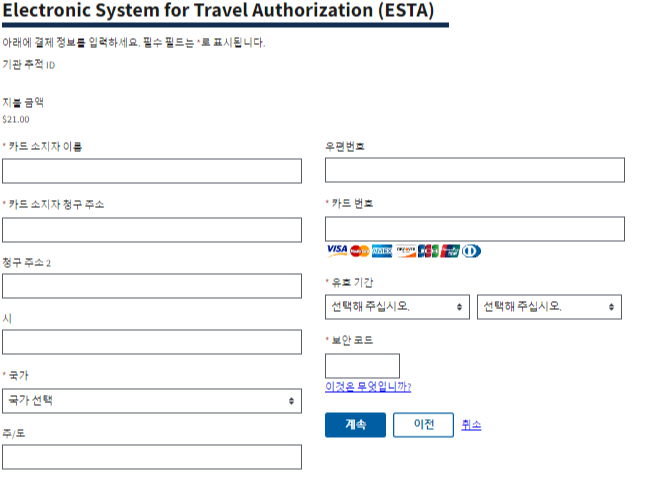Image resolution: width=645 pixels, height=483 pixels.
Task: Open the 이것은 무엇입니까? help link
Action: coord(368,386)
